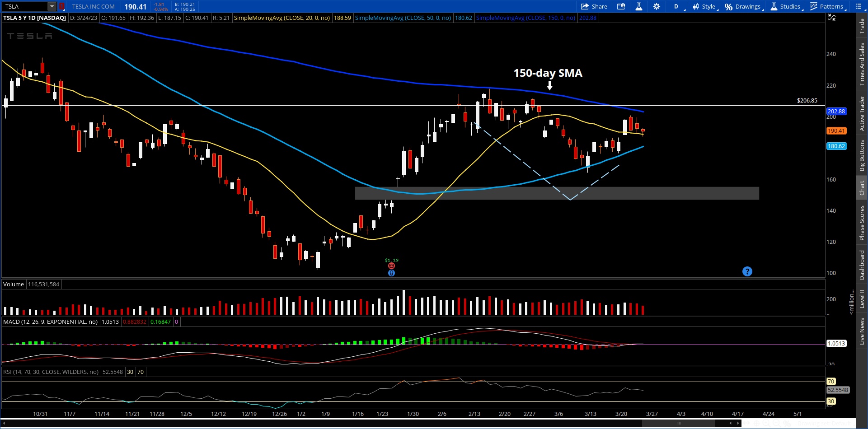Select the Chart sidebar tab

[x=862, y=188]
